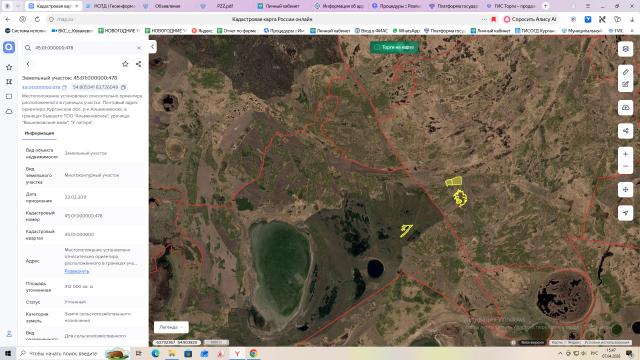Open cadastral number link under the title
Screen dimensions: 640x360
click(x=41, y=87)
